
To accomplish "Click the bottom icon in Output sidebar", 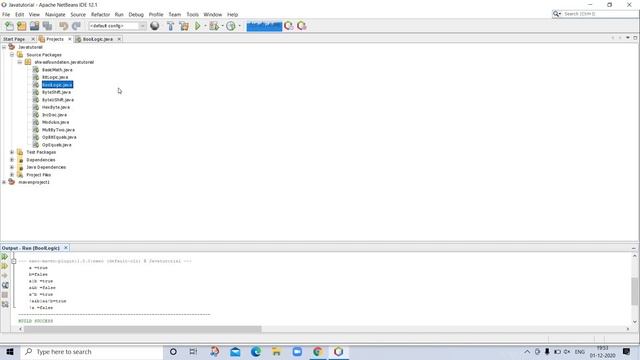I will click(x=5, y=304).
